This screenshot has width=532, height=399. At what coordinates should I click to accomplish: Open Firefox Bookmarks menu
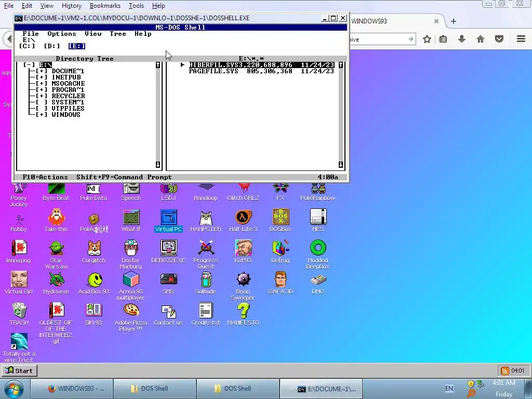(x=105, y=6)
